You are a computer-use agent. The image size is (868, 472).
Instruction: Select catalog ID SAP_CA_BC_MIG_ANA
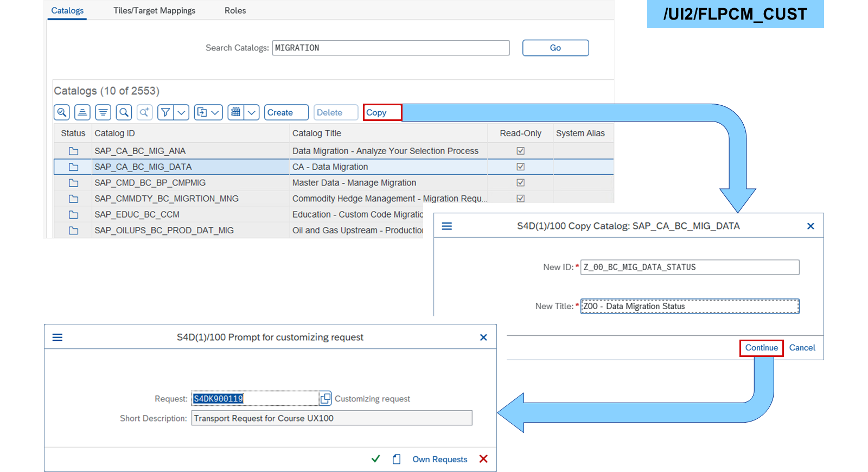(140, 151)
